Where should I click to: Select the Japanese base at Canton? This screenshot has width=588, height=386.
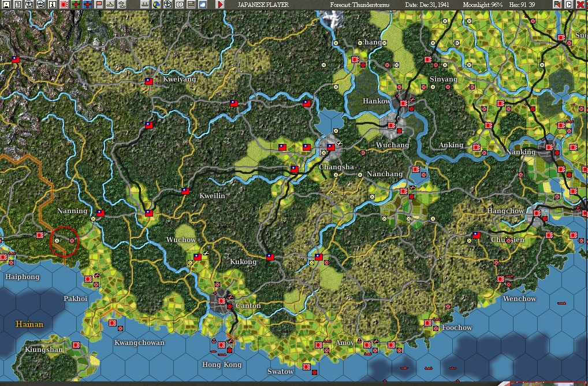tap(222, 301)
